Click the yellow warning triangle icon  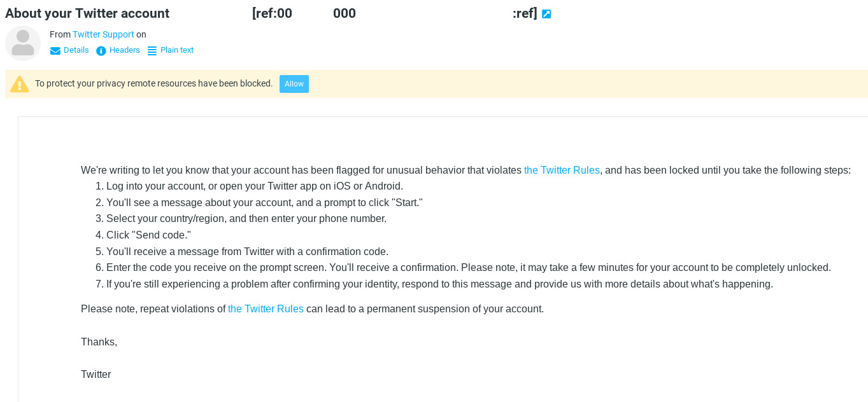point(20,84)
